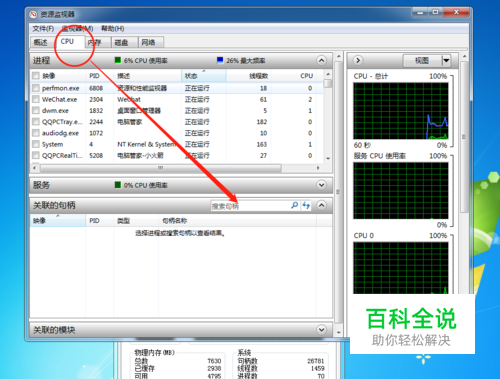
Task: Collapse the graphs pane with arrow button
Action: pyautogui.click(x=358, y=60)
